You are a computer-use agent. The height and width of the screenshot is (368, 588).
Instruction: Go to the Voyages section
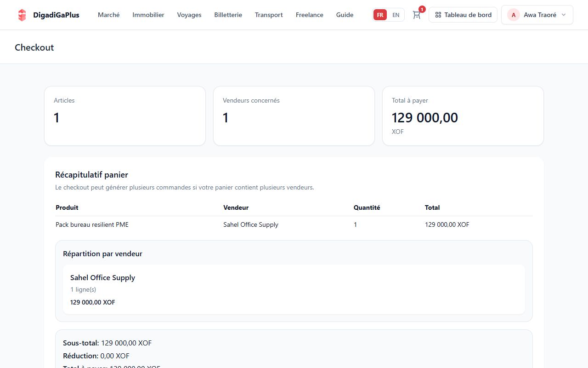pos(189,15)
